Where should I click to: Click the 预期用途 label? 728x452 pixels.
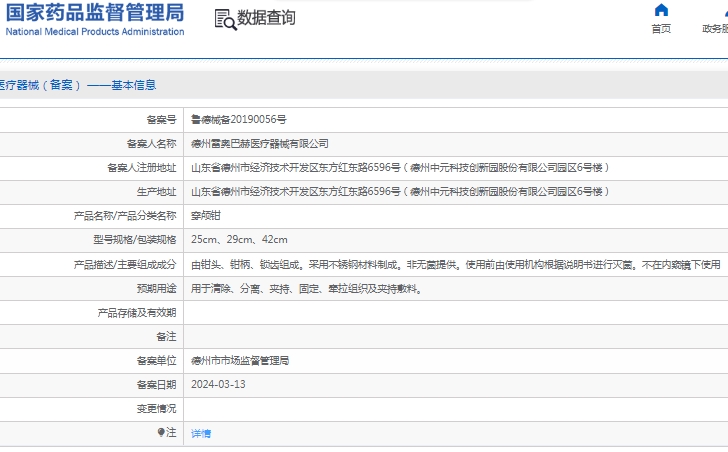(156, 289)
